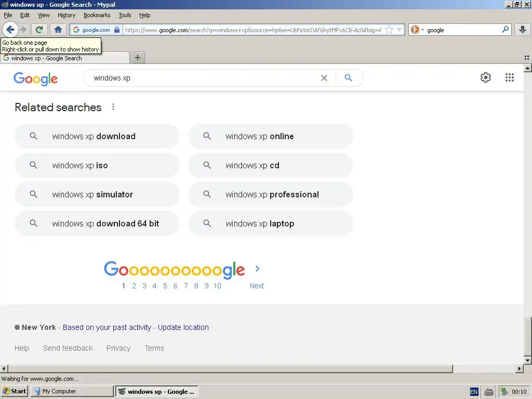Image resolution: width=532 pixels, height=399 pixels.
Task: Reload the current page
Action: (x=39, y=30)
